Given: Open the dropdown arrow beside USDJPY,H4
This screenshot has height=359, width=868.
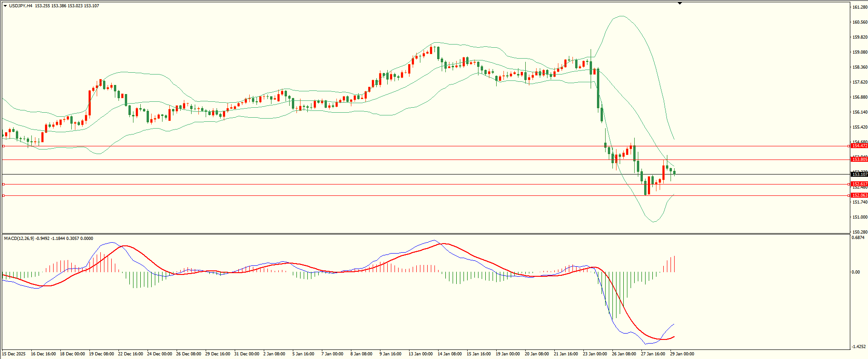Looking at the screenshot, I should (x=5, y=6).
